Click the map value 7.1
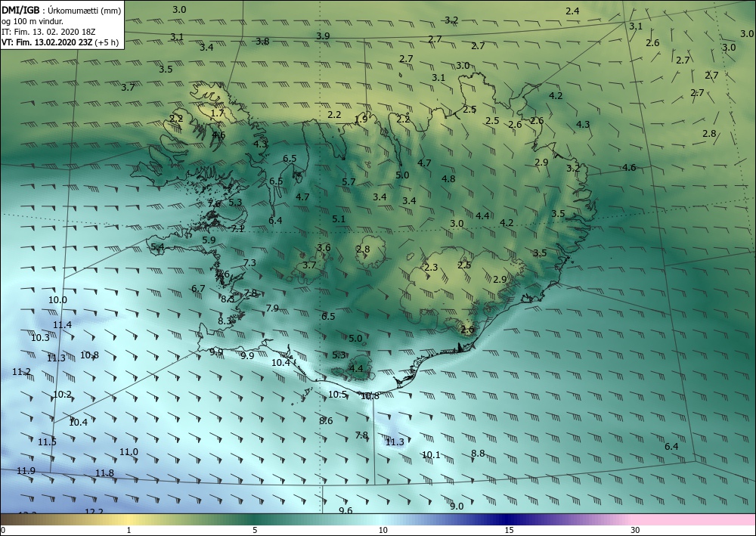The image size is (756, 536). click(237, 228)
